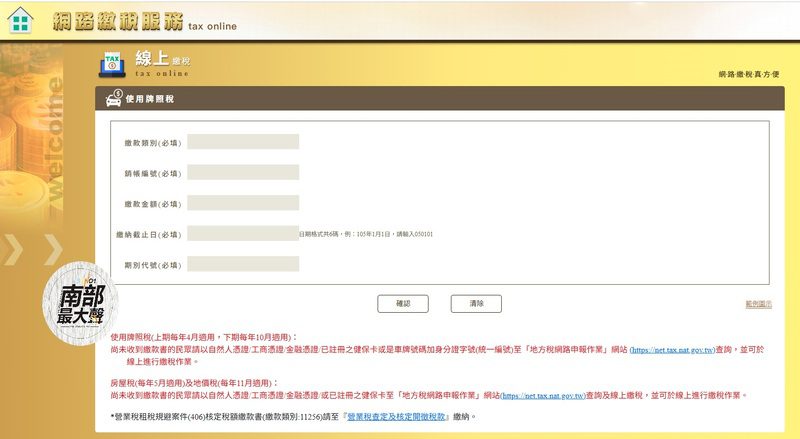800x439 pixels.
Task: Open the 範例圖示 link
Action: 758,304
